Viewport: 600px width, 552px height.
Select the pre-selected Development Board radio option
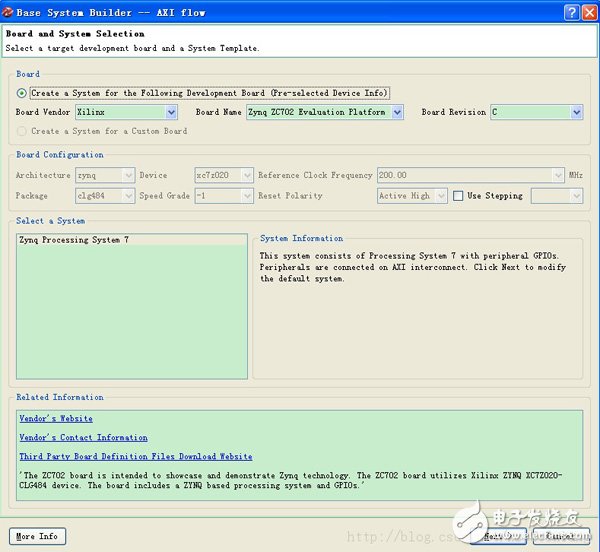tap(23, 93)
